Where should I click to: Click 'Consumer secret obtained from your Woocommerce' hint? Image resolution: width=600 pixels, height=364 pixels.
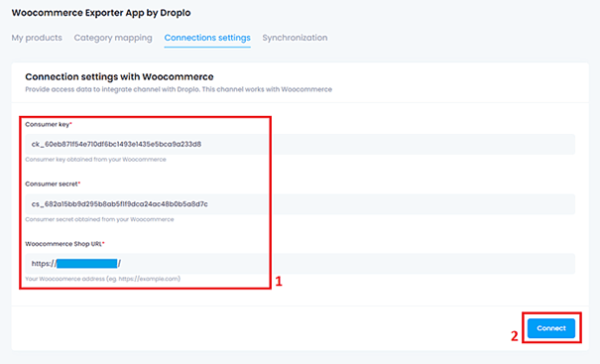tap(99, 219)
